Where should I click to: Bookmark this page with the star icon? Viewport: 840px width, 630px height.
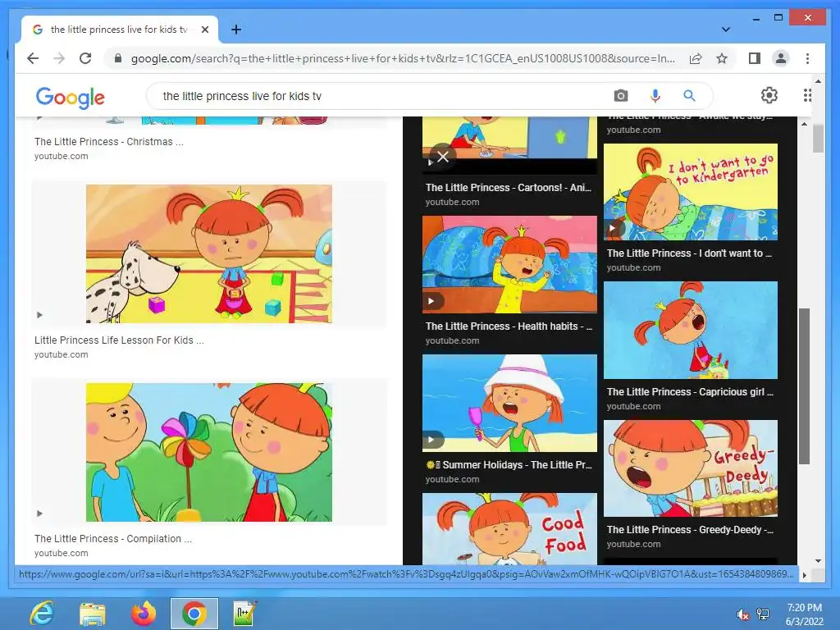722,58
